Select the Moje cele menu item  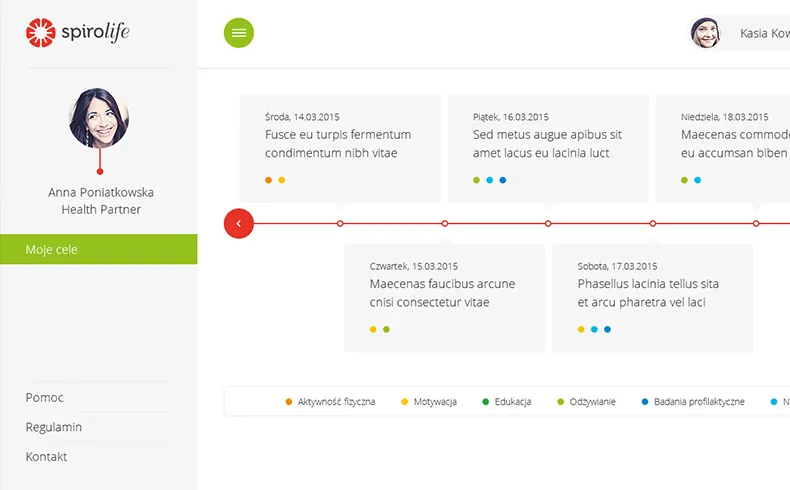tap(98, 249)
